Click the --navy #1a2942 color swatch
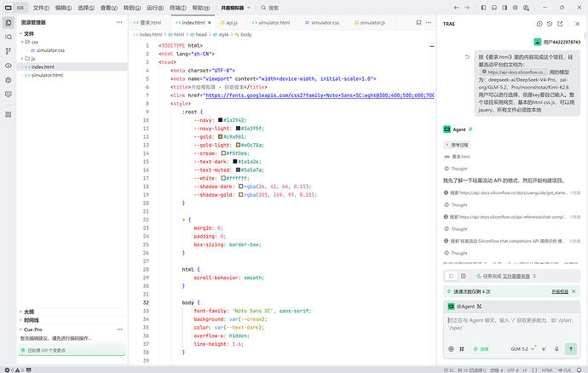 [221, 120]
